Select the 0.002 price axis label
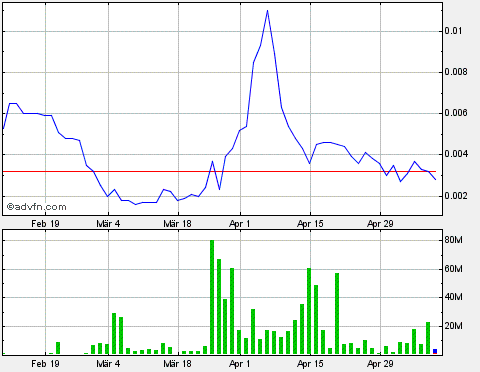480x372 pixels. [456, 196]
